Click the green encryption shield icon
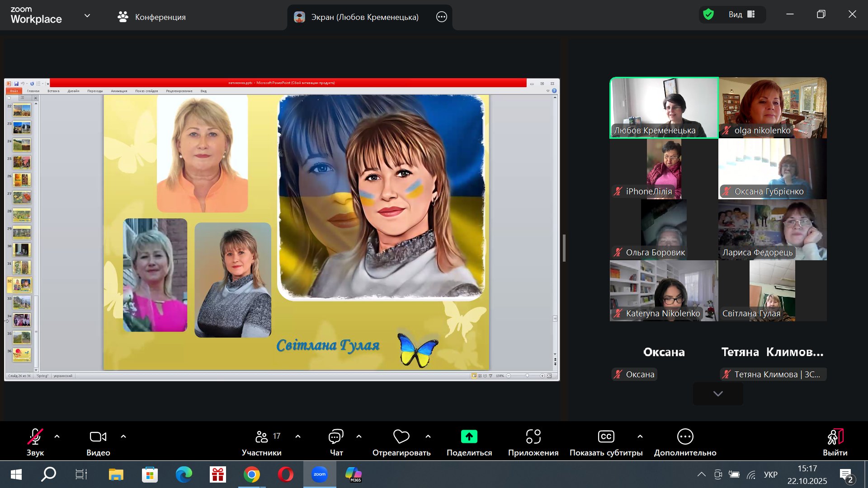The image size is (868, 488). pyautogui.click(x=708, y=14)
